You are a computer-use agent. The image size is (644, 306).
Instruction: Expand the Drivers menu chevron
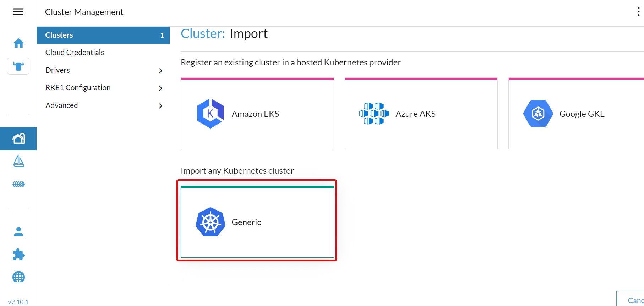(160, 71)
